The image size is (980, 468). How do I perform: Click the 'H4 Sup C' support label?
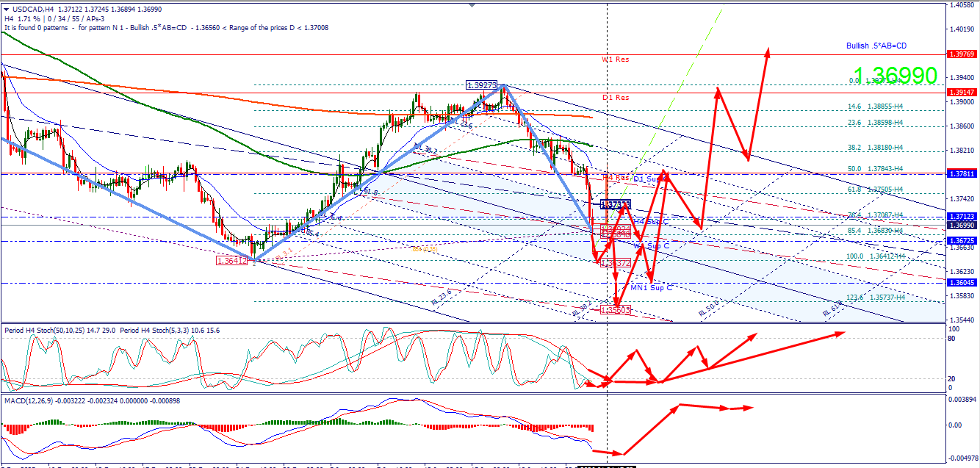point(650,221)
